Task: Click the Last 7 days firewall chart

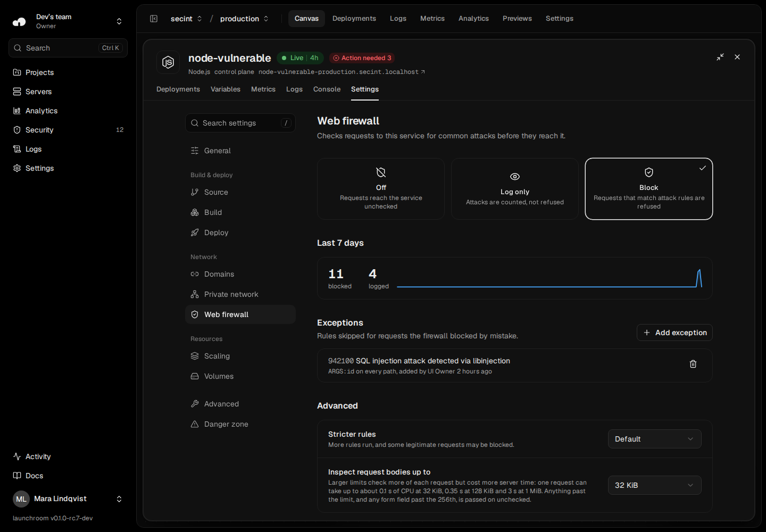Action: (x=549, y=278)
